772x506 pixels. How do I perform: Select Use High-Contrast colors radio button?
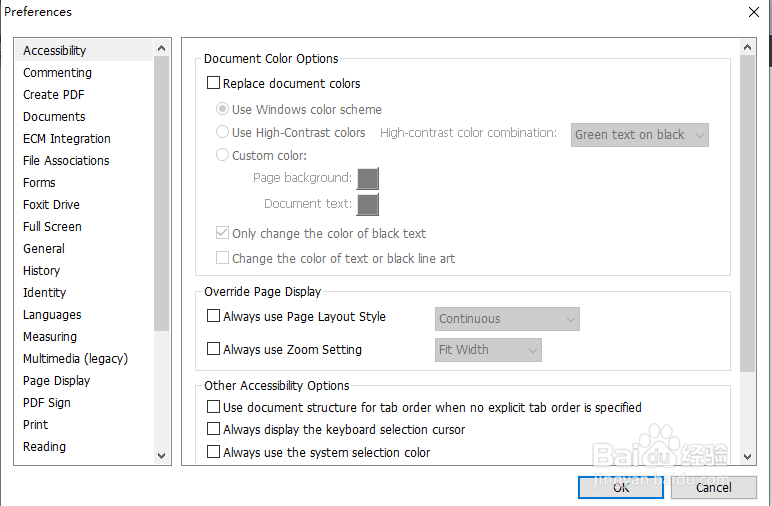[223, 132]
